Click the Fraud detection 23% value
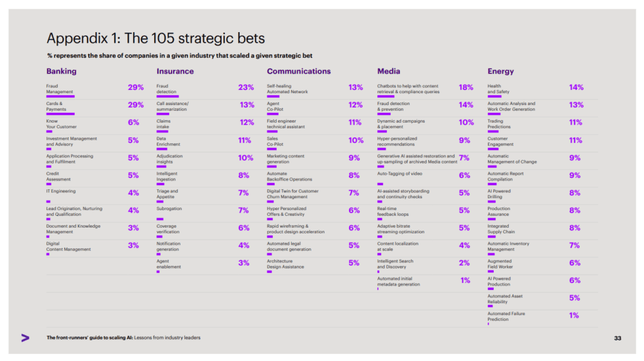This screenshot has height=361, width=644. (246, 87)
